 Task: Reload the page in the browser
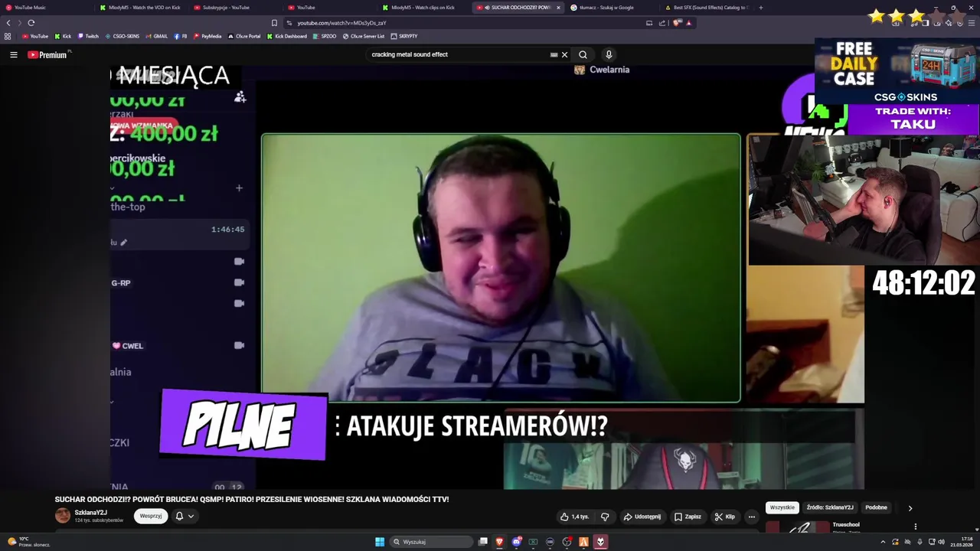pyautogui.click(x=31, y=23)
